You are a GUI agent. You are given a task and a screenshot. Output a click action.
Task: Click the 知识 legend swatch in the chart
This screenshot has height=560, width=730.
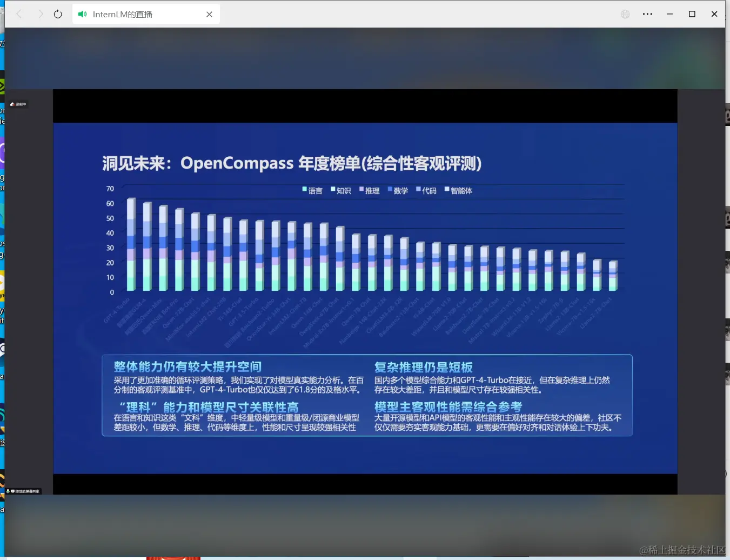coord(333,189)
